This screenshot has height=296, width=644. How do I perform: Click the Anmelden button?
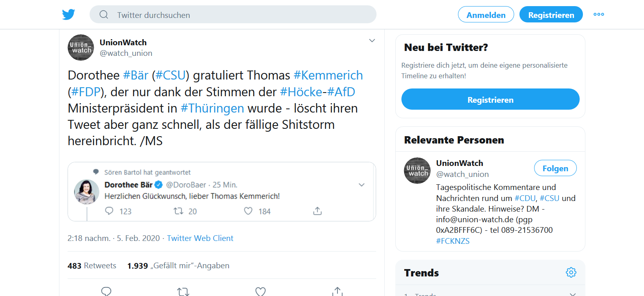tap(486, 15)
